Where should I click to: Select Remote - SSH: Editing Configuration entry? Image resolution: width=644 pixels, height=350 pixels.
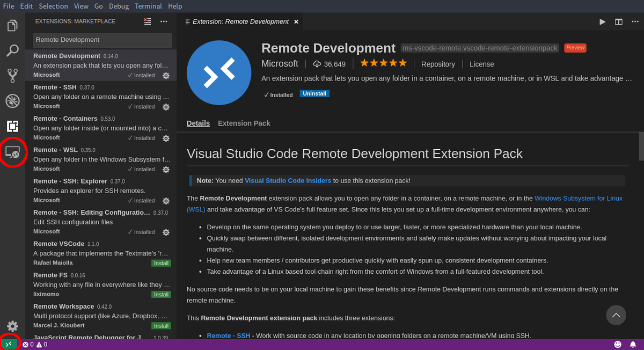coord(101,222)
